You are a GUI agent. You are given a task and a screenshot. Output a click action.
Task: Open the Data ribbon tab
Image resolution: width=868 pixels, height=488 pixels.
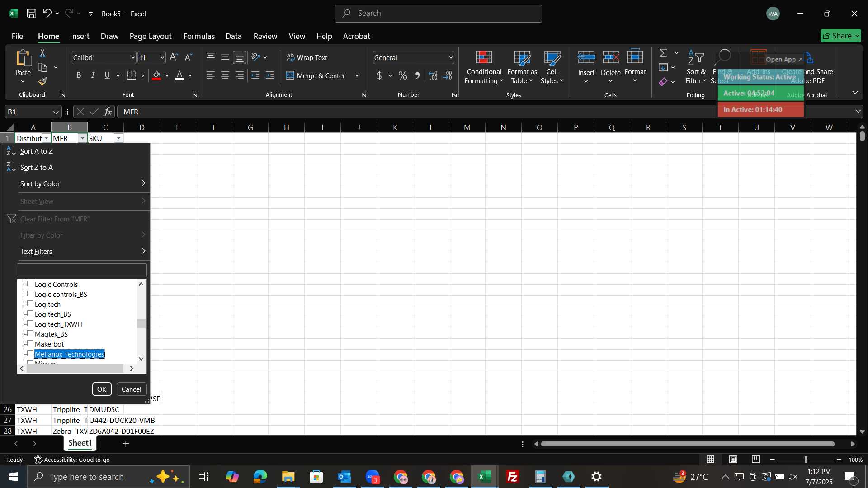click(x=233, y=36)
